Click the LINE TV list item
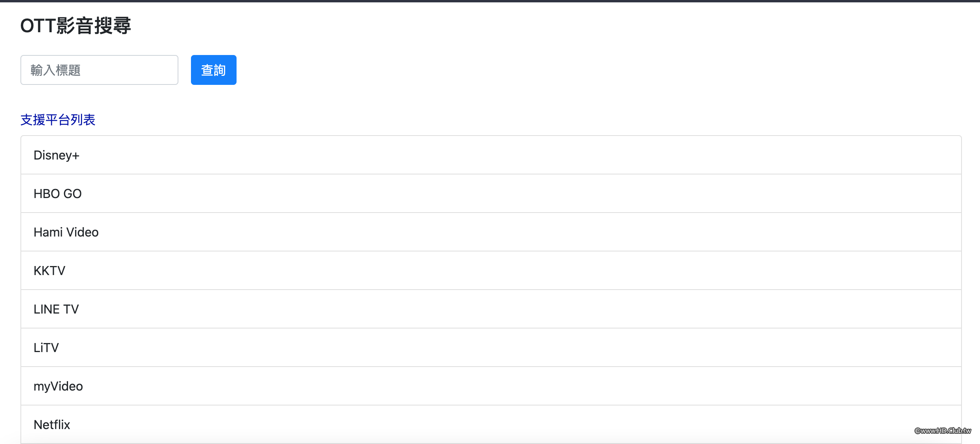 (x=491, y=309)
